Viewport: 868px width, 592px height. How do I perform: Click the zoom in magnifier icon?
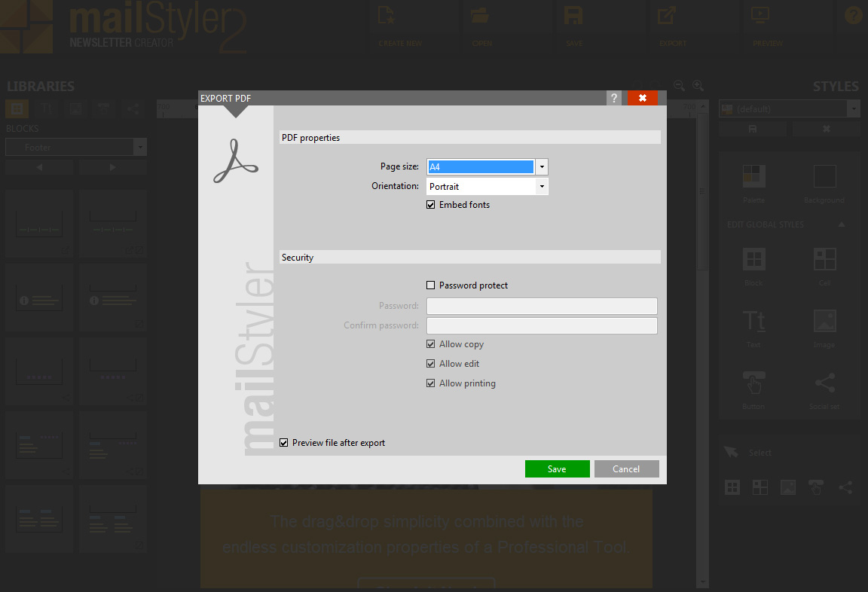pos(698,86)
